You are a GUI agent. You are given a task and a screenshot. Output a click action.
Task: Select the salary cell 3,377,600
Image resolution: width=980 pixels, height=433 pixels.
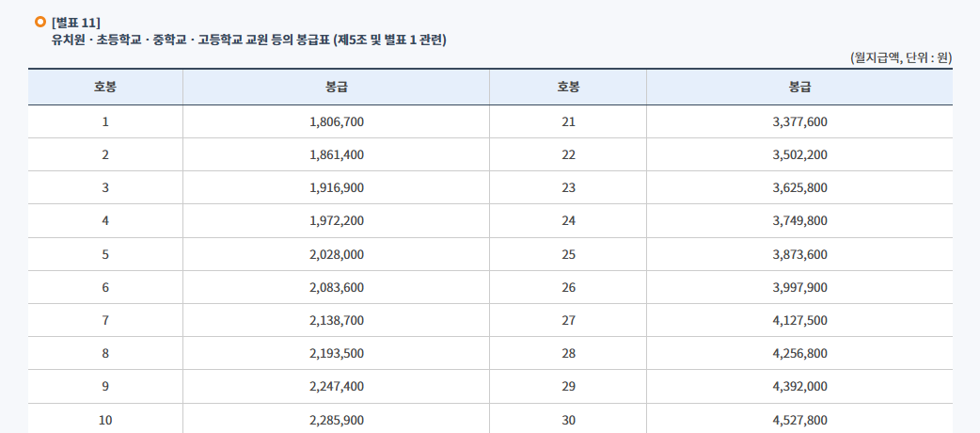(800, 122)
